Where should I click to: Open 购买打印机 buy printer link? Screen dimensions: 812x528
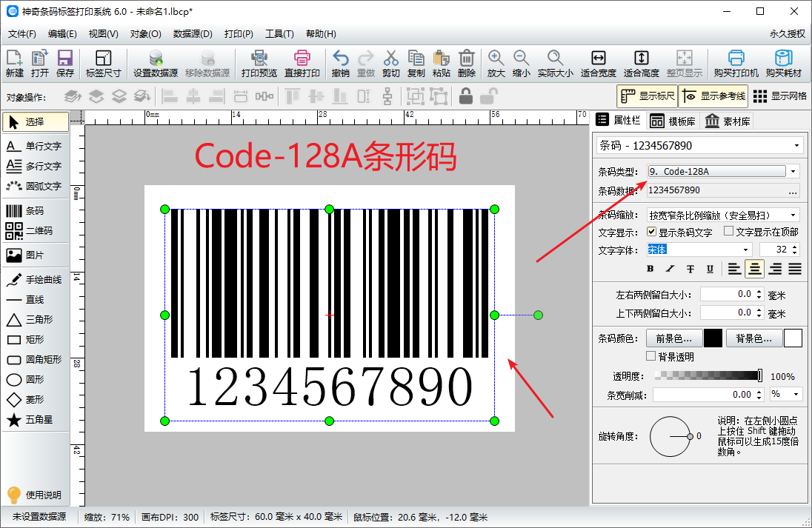[x=736, y=63]
